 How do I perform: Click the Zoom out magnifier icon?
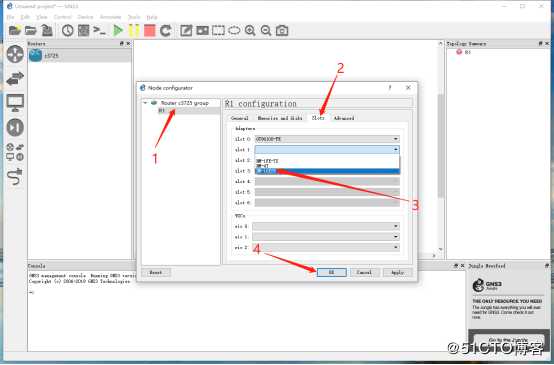pyautogui.click(x=266, y=31)
